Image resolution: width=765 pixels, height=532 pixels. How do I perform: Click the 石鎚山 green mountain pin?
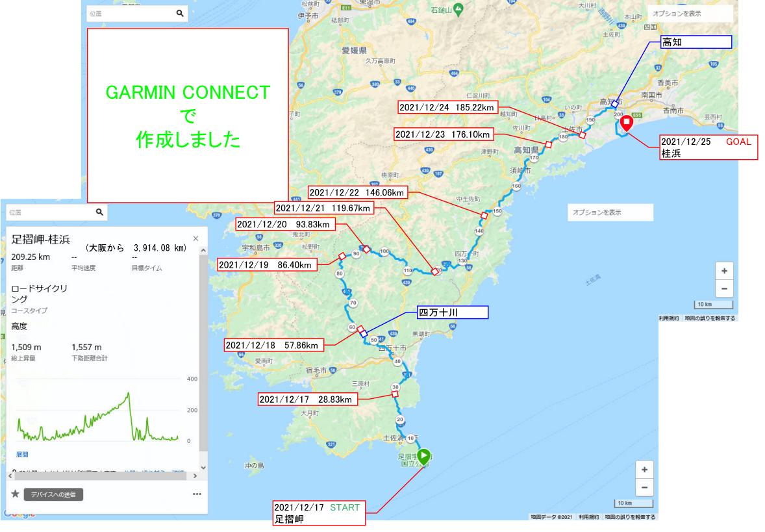click(x=458, y=9)
